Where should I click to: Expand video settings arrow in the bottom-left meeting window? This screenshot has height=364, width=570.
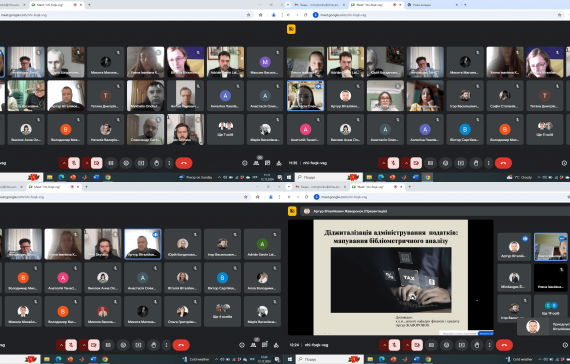[x=84, y=345]
